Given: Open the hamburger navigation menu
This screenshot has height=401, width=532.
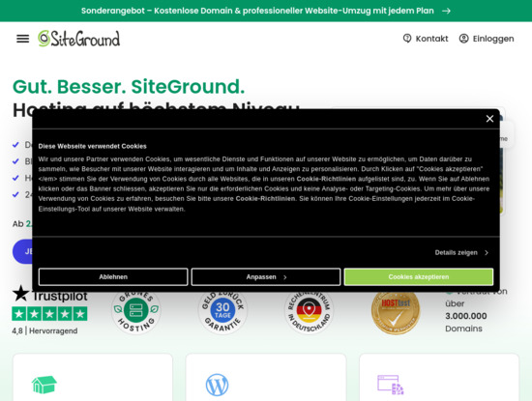Looking at the screenshot, I should (23, 39).
